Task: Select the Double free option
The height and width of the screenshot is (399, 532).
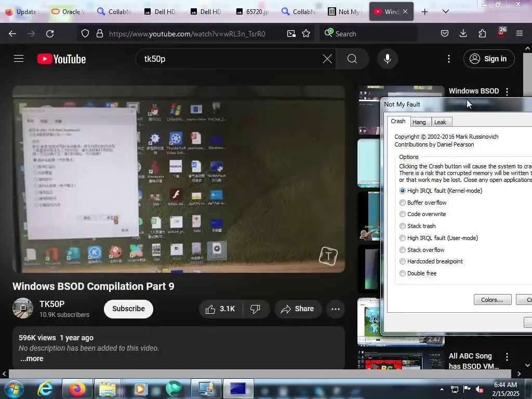Action: coord(418,273)
